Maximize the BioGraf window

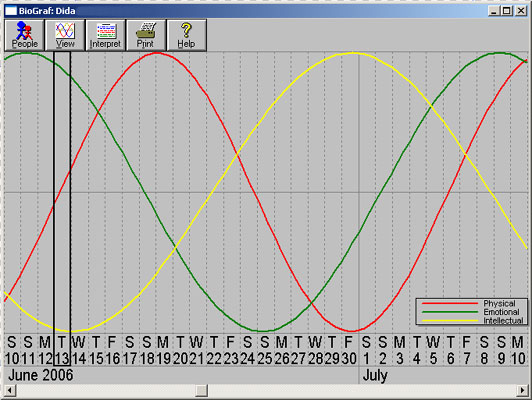pyautogui.click(x=507, y=11)
